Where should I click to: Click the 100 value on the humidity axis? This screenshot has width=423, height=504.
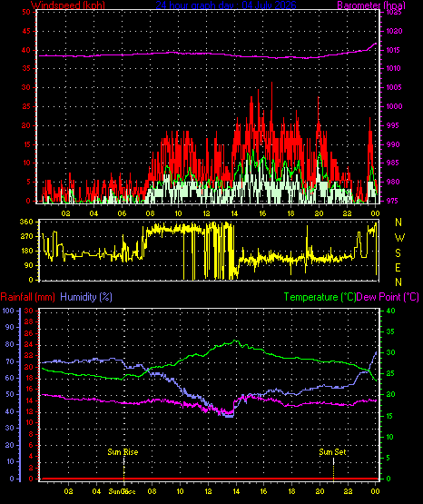point(8,311)
